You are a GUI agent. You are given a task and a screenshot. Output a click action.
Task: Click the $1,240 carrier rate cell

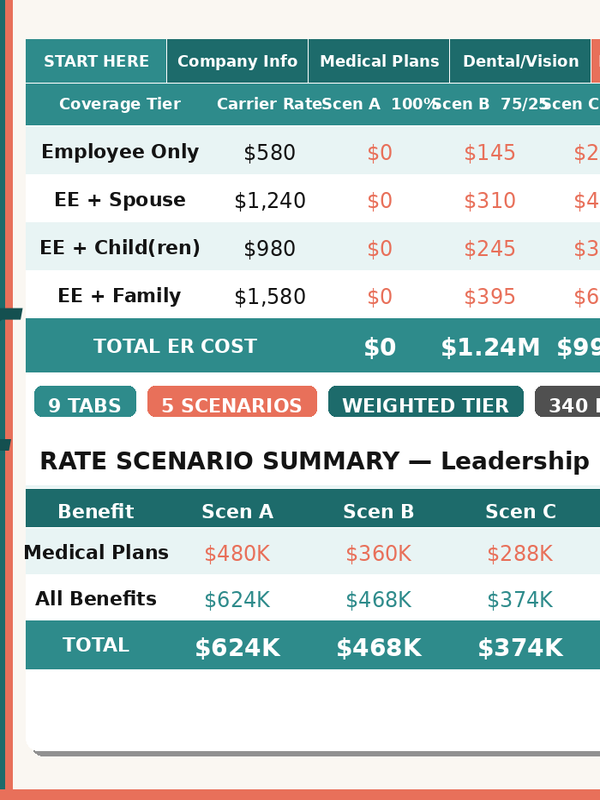click(x=269, y=201)
